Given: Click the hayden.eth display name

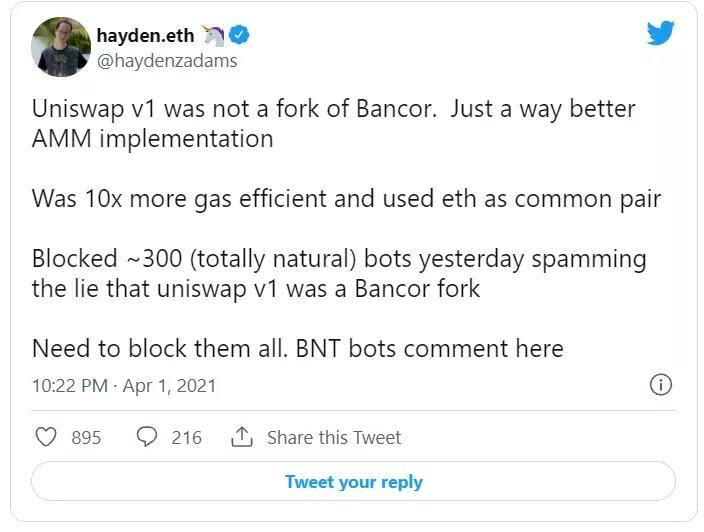Looking at the screenshot, I should click(147, 36).
